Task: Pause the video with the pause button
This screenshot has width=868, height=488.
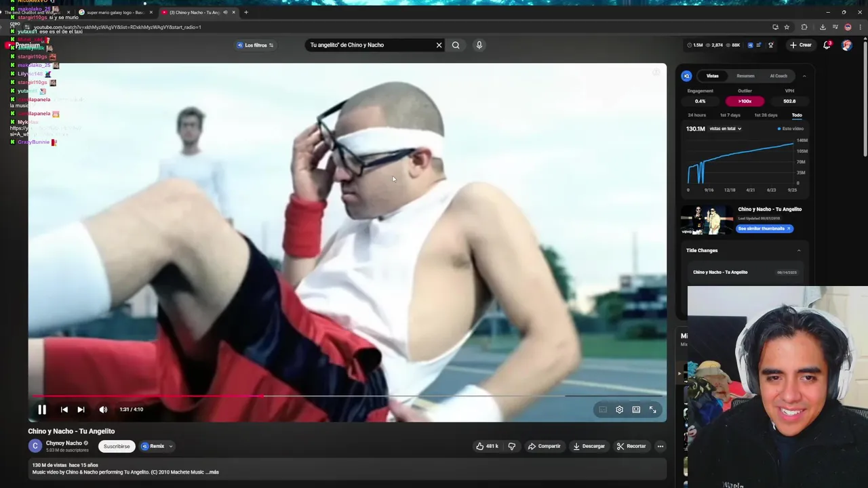Action: pos(42,409)
